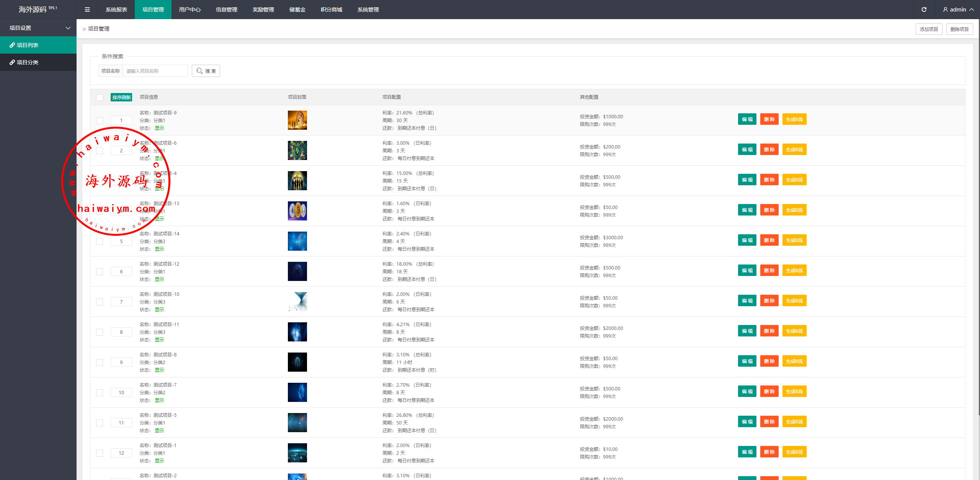Click link icon beside 项目列表 in sidebar
Screen dimensions: 980x480
tap(12, 45)
